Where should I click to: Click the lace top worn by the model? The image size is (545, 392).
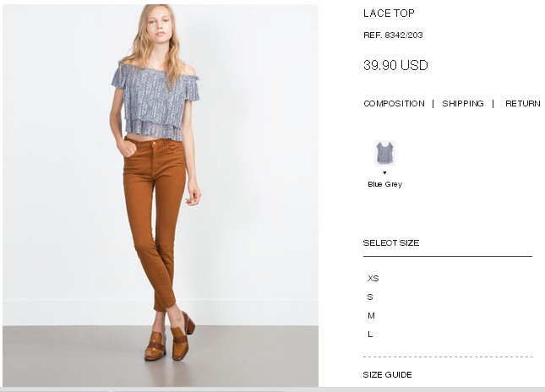tap(155, 101)
